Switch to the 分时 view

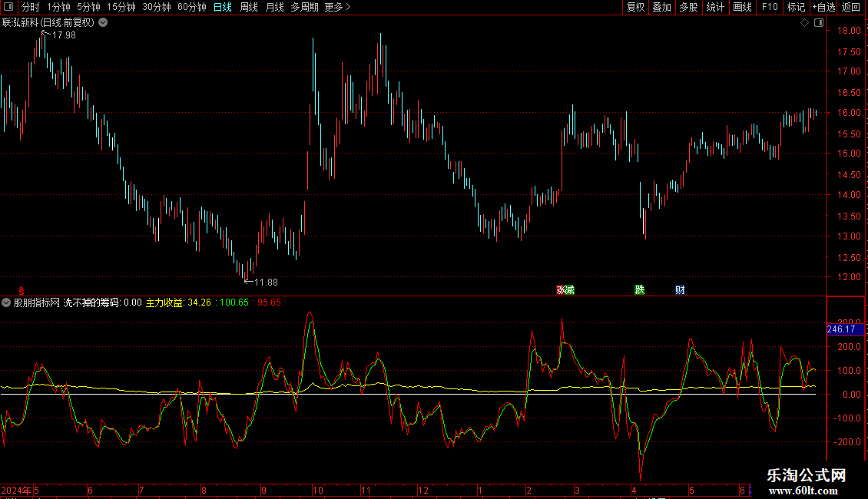click(x=31, y=7)
